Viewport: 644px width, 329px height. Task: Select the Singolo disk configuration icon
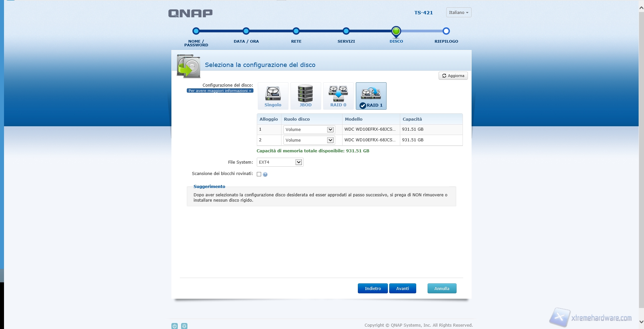(x=273, y=96)
